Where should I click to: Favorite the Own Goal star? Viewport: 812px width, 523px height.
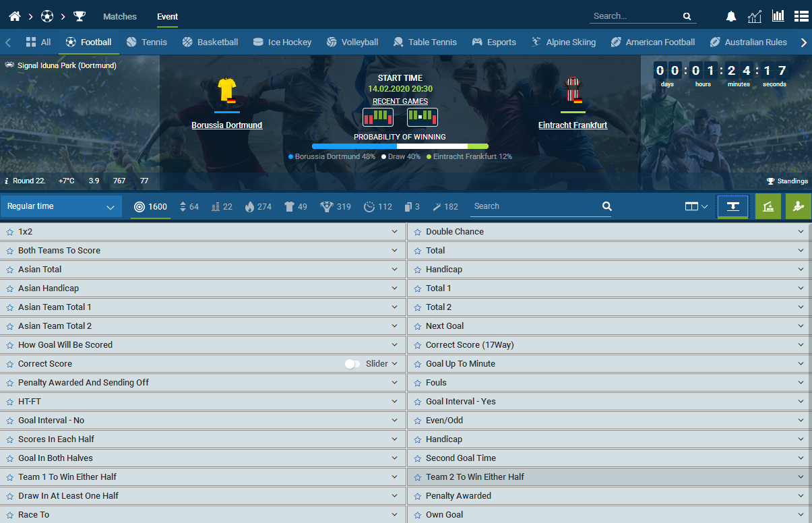coord(418,515)
